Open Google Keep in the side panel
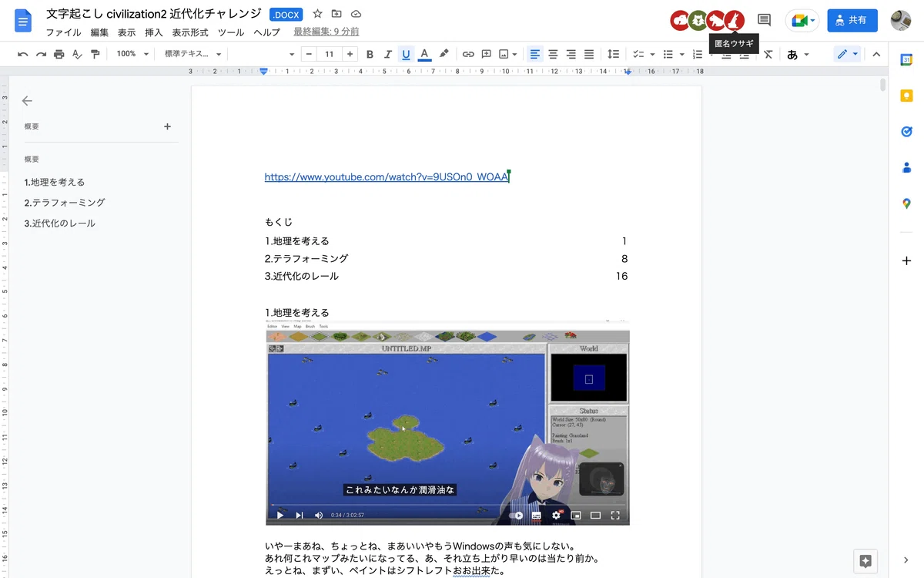 906,96
